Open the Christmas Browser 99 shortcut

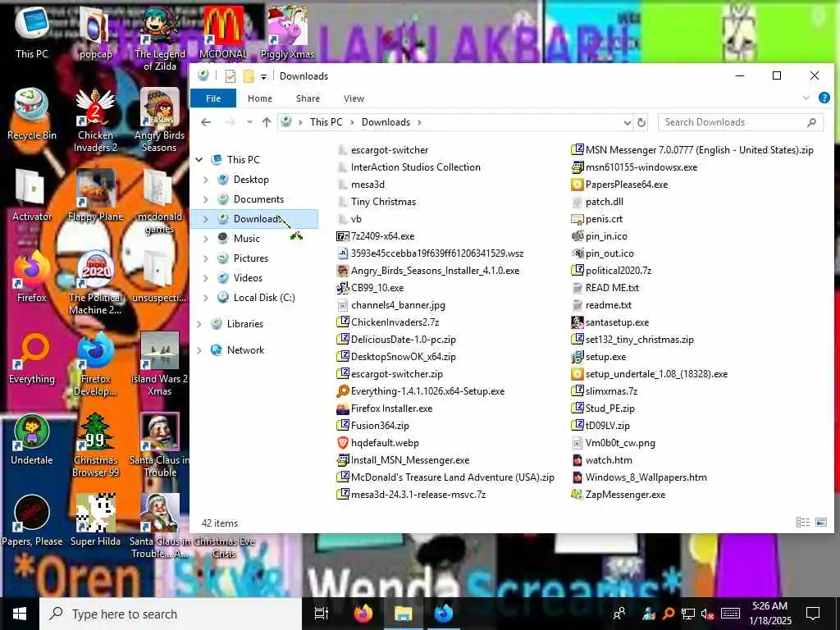tap(95, 445)
